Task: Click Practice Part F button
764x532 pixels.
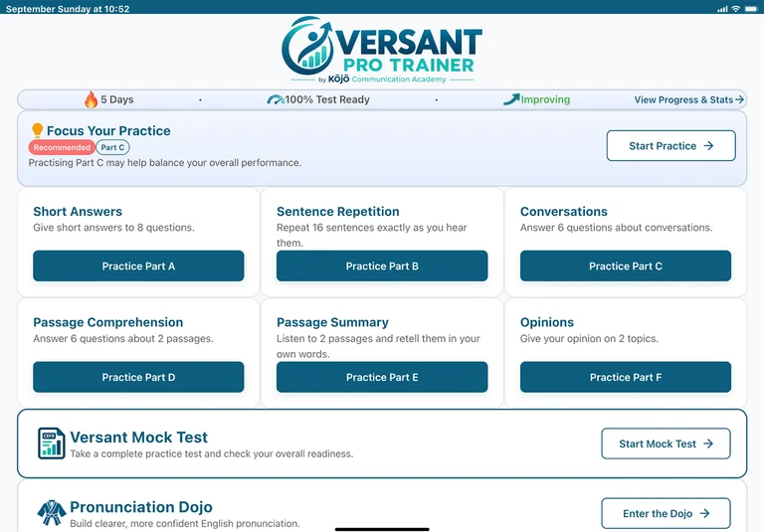Action: pyautogui.click(x=626, y=377)
